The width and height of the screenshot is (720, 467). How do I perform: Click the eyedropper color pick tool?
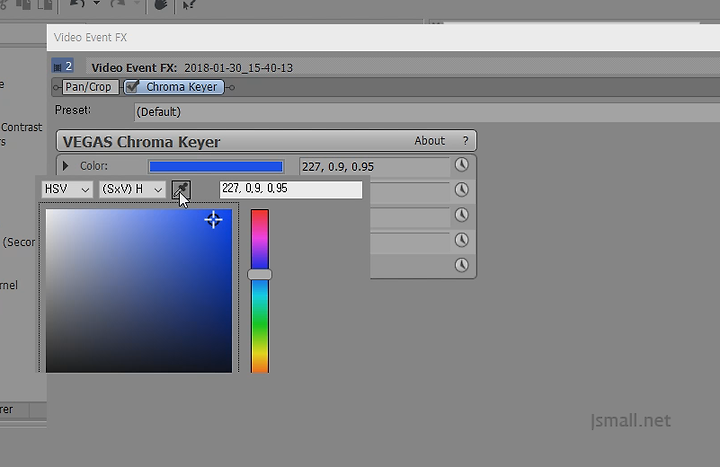pyautogui.click(x=181, y=189)
